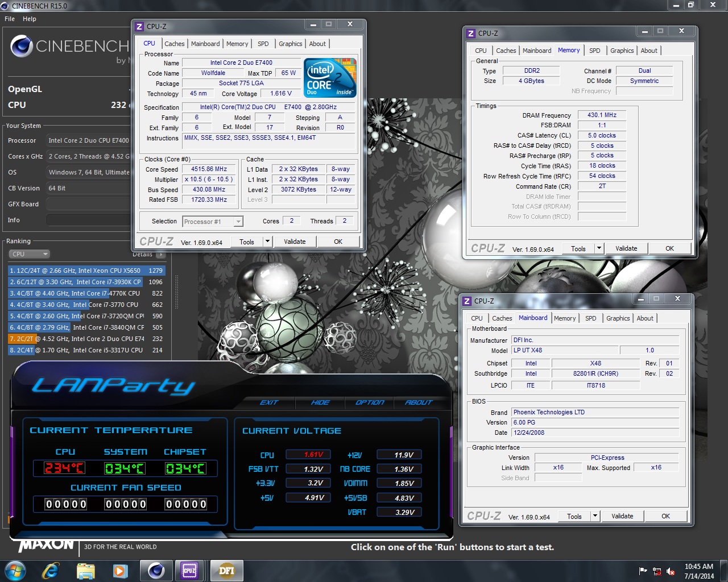Click the CPU temperature readout in LANParty
The image size is (728, 582).
[x=65, y=468]
